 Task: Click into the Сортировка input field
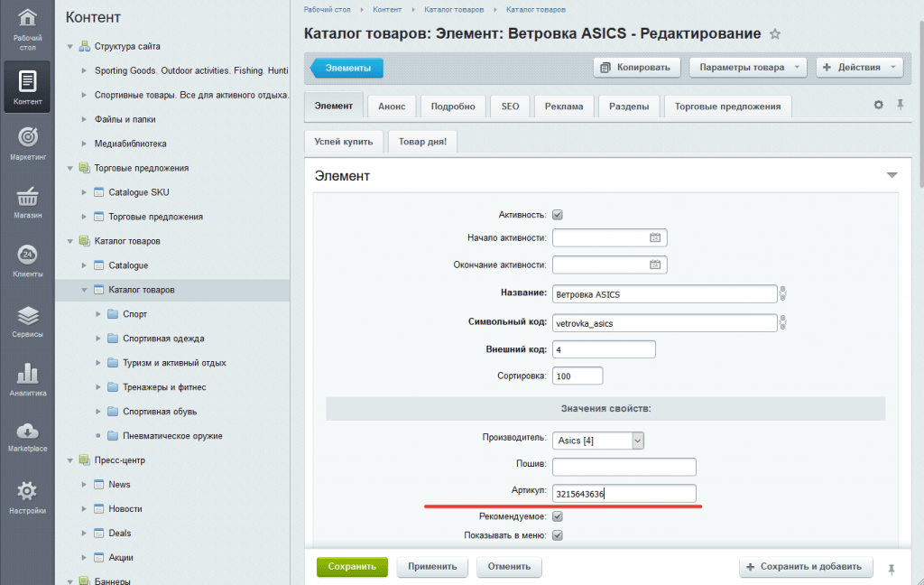577,376
